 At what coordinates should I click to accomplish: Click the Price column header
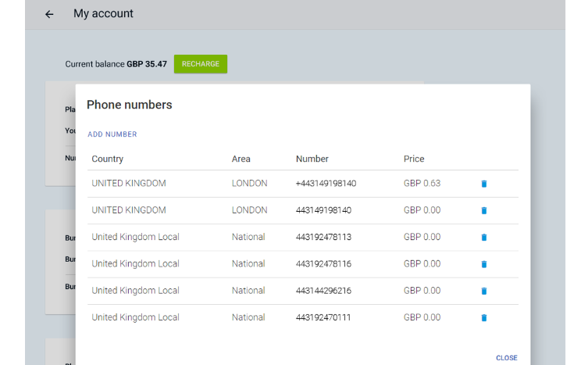(414, 159)
